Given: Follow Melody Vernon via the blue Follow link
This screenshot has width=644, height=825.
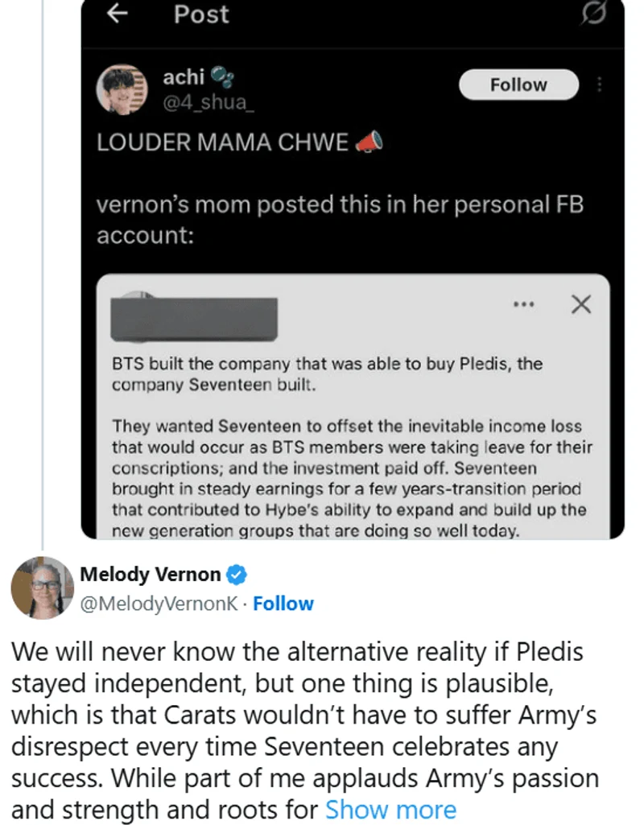Looking at the screenshot, I should [283, 604].
